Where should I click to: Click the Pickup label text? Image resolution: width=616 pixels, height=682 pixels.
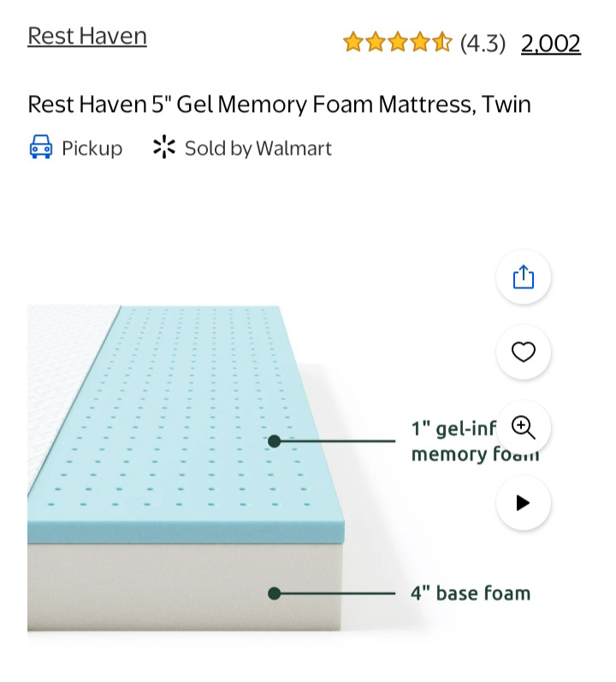[92, 148]
